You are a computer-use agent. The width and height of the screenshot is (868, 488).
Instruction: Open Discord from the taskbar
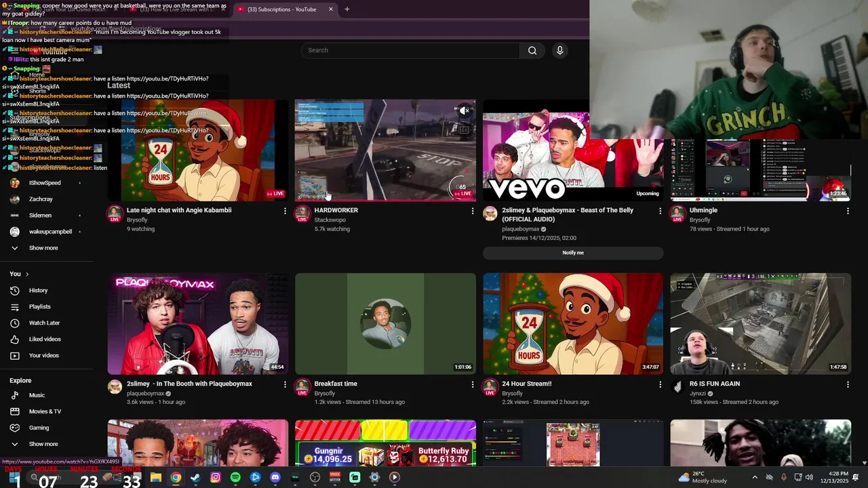[x=275, y=477]
